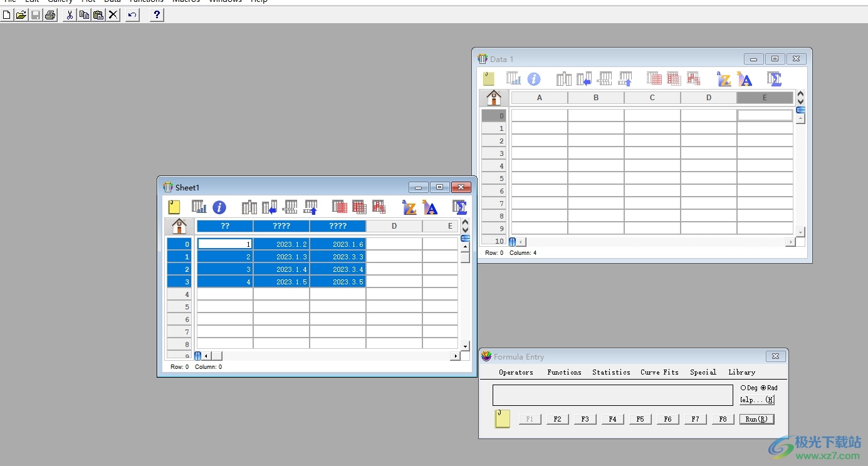Click the Print icon in main toolbar
Image resolution: width=868 pixels, height=466 pixels.
50,15
